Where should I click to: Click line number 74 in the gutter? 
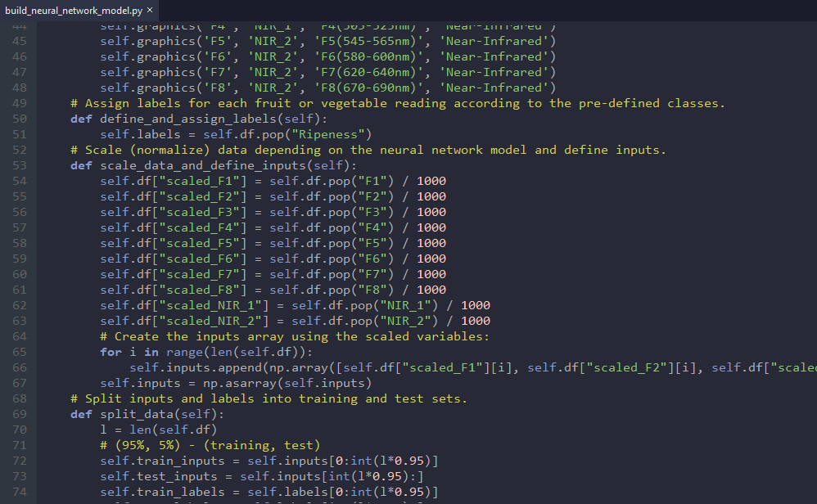[19, 491]
